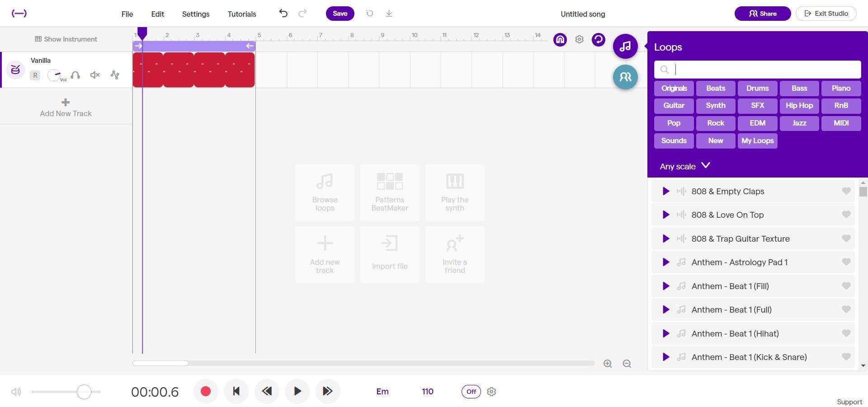Open the Loops music note panel button
Image resolution: width=868 pixels, height=407 pixels.
pyautogui.click(x=625, y=46)
